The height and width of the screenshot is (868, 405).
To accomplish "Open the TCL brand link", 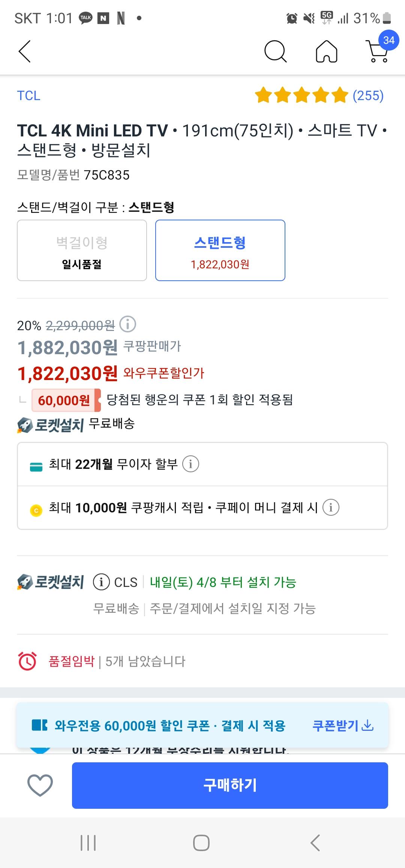I will coord(28,96).
